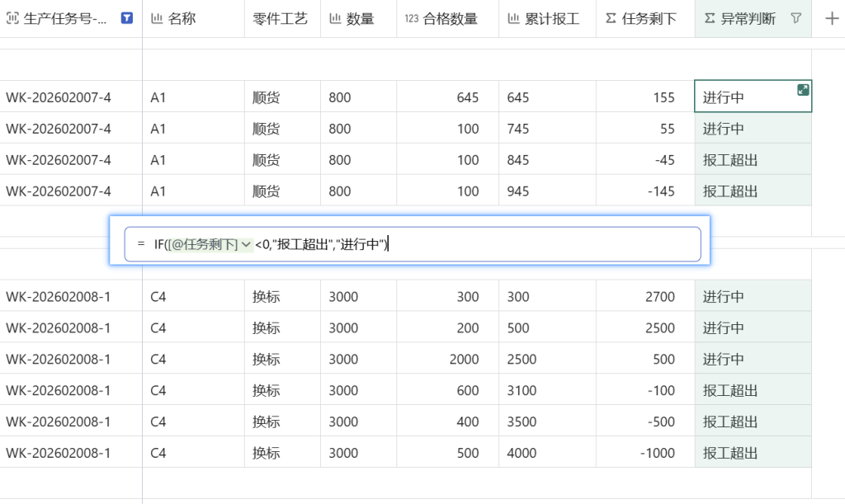Click 累计报工 cell showing 745

point(548,128)
